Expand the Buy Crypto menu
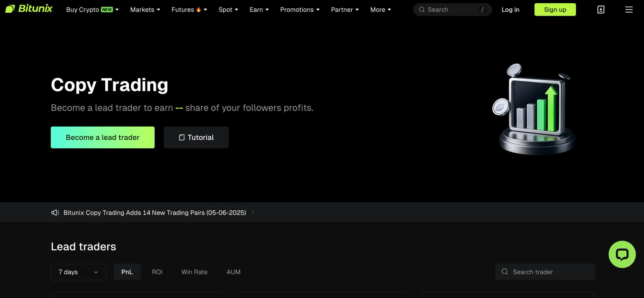Screen dimensions: 644x298 92,10
